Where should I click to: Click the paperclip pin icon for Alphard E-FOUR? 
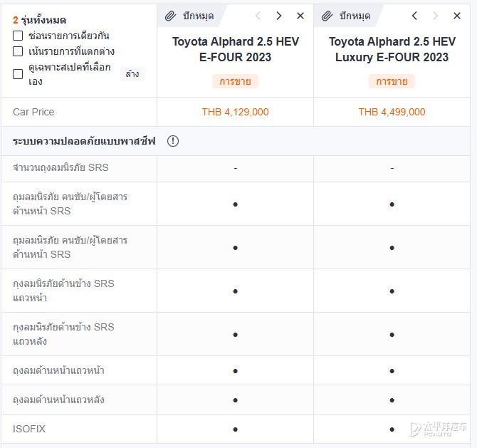(170, 16)
